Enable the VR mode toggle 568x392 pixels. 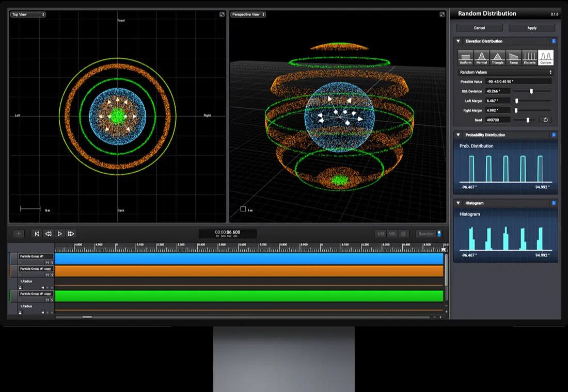392,234
